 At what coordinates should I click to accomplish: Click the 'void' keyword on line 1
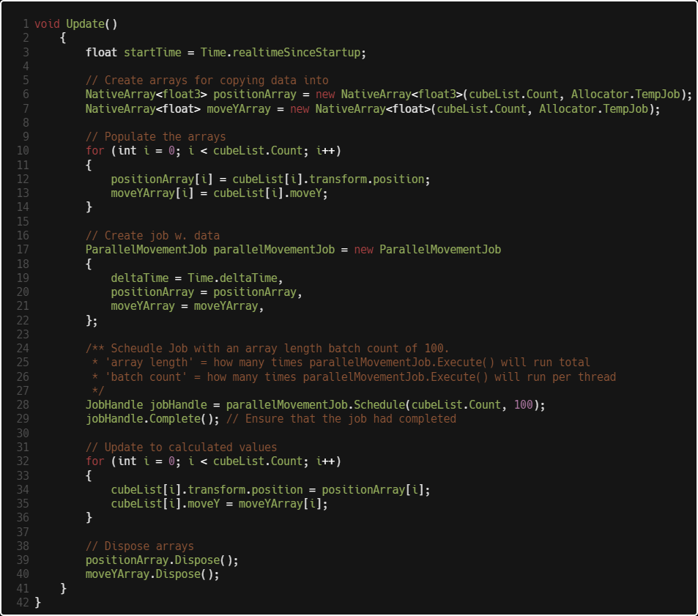tap(47, 24)
